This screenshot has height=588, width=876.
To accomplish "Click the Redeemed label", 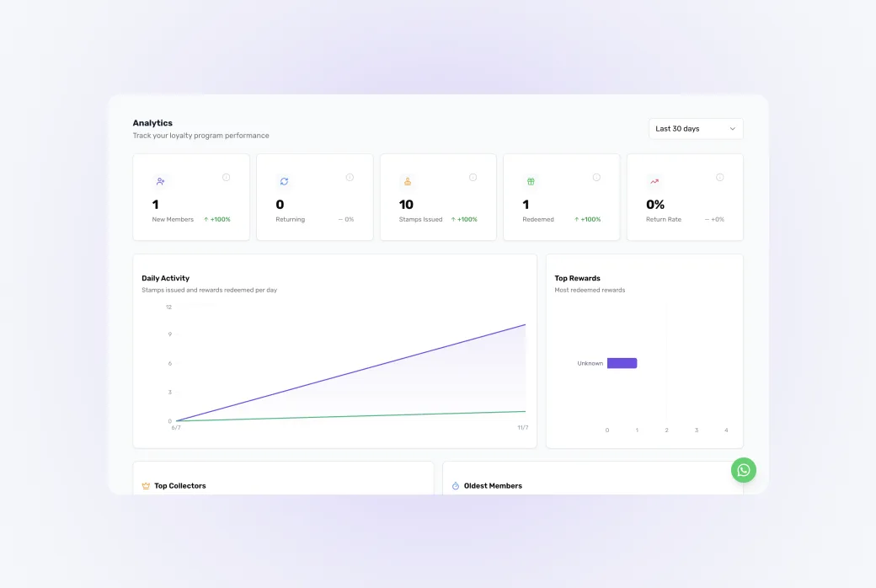I will pyautogui.click(x=538, y=220).
